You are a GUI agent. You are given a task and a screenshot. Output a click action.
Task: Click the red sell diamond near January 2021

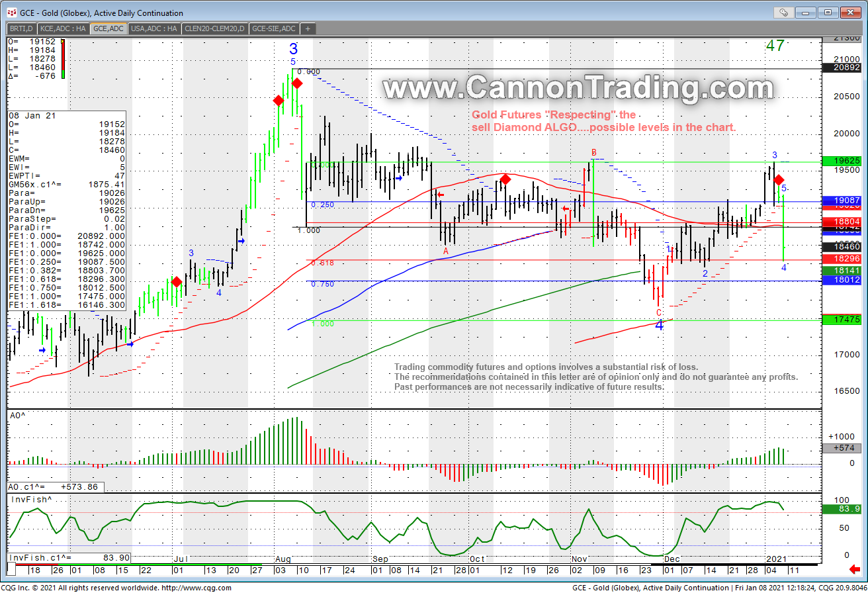[x=779, y=180]
